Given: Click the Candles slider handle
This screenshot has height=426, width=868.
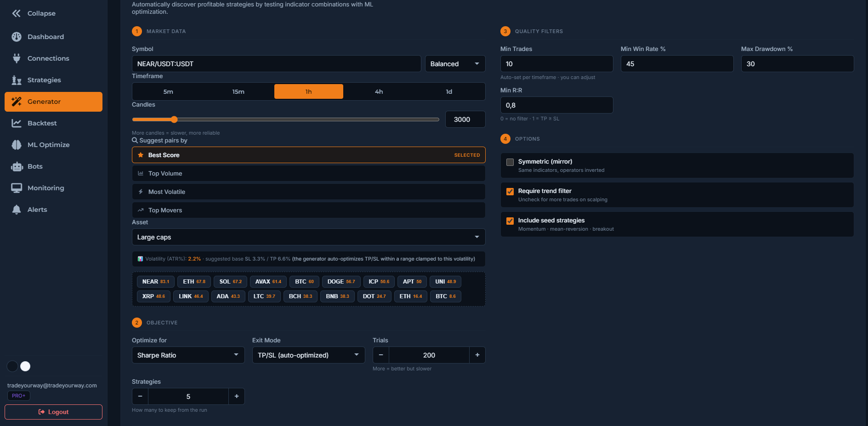Looking at the screenshot, I should tap(174, 119).
